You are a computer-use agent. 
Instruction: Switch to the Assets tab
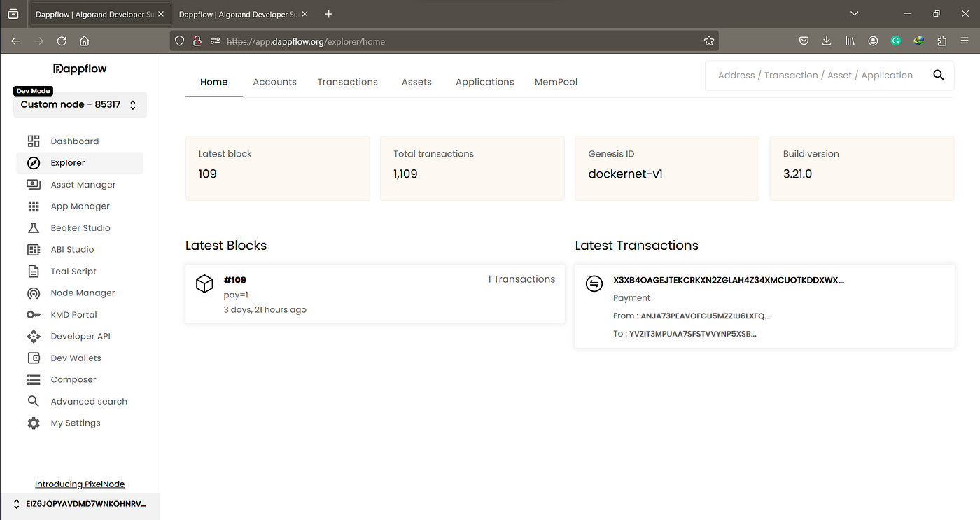coord(416,82)
